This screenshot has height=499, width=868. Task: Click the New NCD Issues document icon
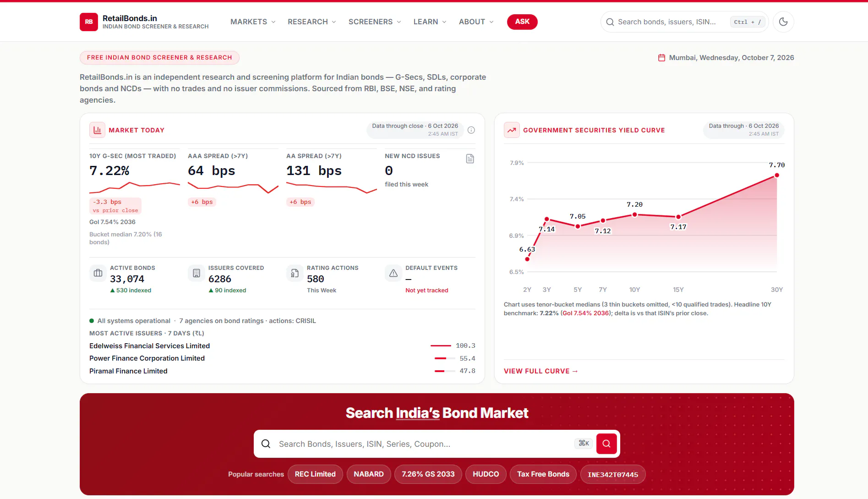470,159
